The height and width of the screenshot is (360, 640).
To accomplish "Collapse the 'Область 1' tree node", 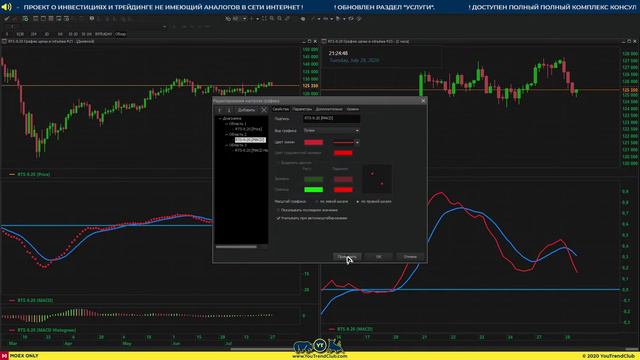I will tap(226, 124).
